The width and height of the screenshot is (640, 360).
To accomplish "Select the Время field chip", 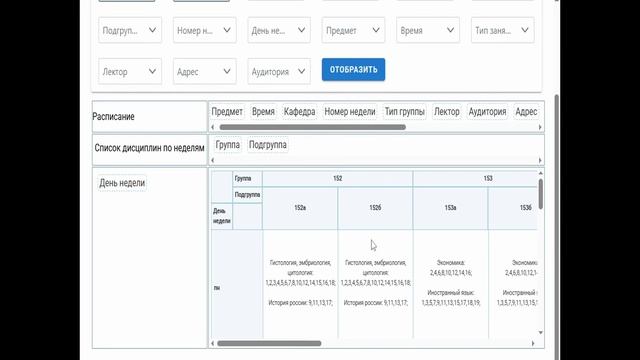I will (x=263, y=111).
